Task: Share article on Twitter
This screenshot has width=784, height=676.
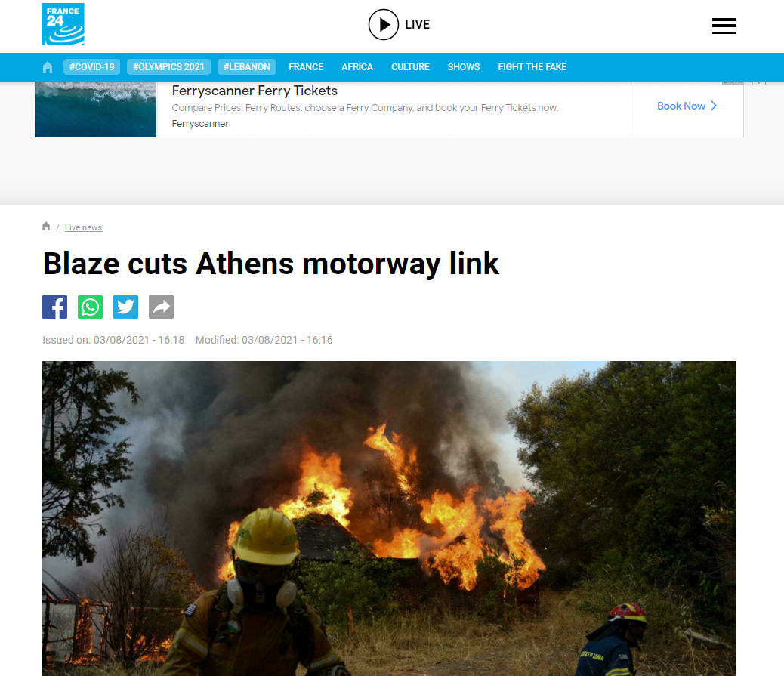Action: click(125, 307)
